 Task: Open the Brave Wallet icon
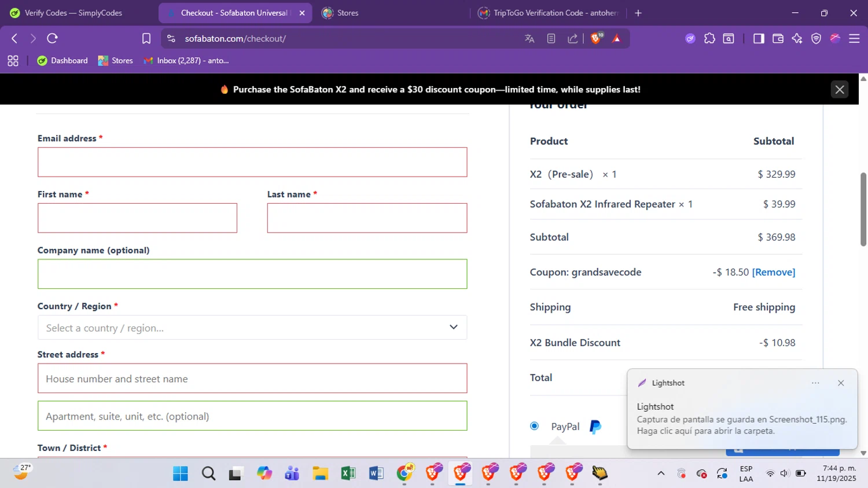778,38
